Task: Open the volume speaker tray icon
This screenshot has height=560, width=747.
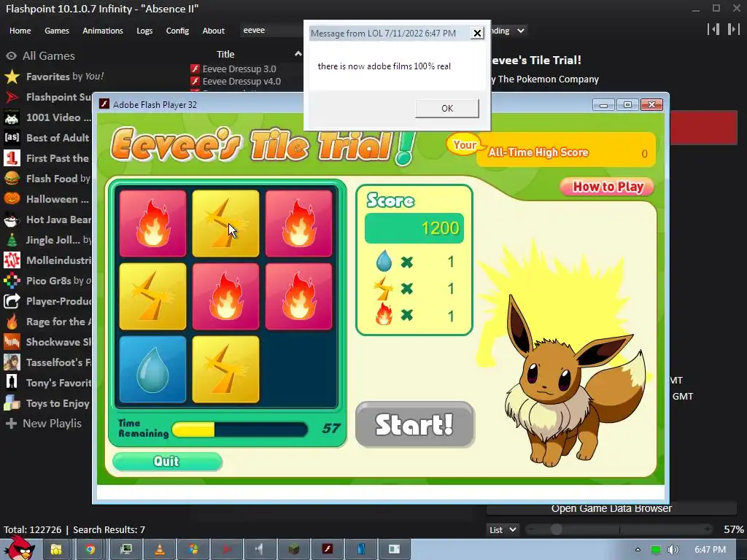Action: [673, 550]
